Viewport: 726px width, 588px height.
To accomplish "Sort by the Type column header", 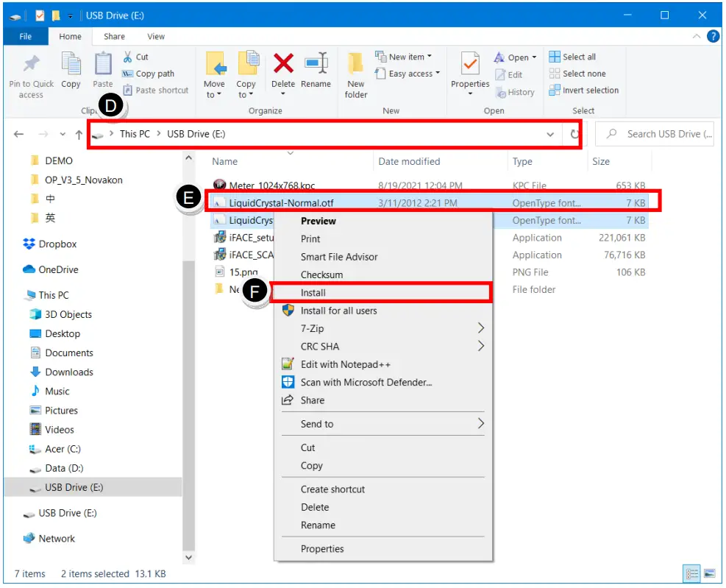I will (x=522, y=162).
